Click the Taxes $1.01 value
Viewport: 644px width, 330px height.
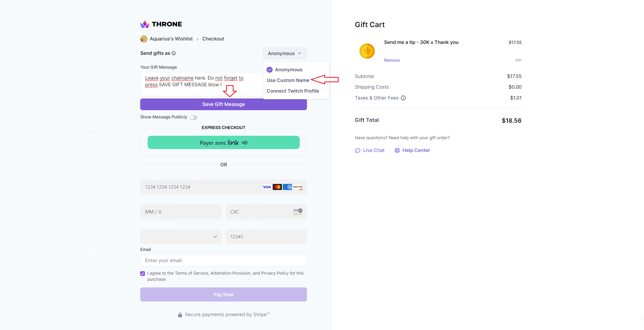pyautogui.click(x=516, y=98)
